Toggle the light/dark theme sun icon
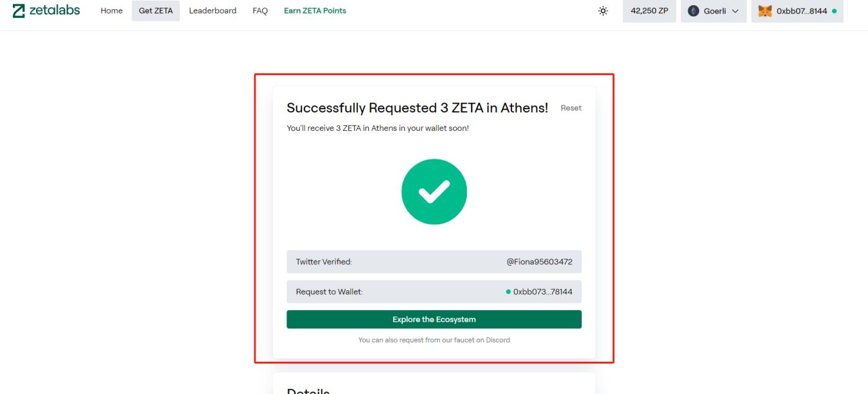This screenshot has width=868, height=394. [603, 11]
